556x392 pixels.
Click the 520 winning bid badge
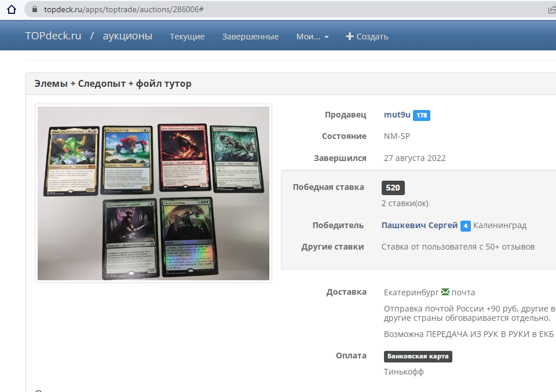click(x=393, y=188)
